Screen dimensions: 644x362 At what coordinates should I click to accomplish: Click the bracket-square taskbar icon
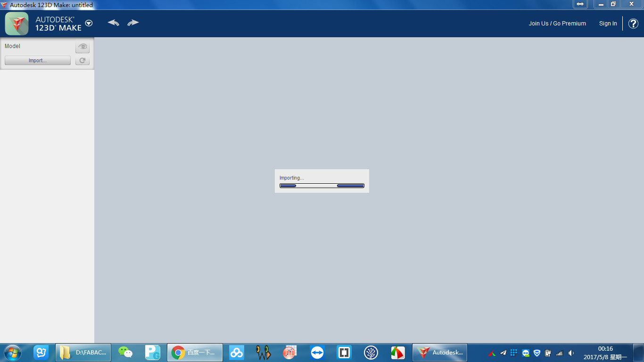coord(344,353)
